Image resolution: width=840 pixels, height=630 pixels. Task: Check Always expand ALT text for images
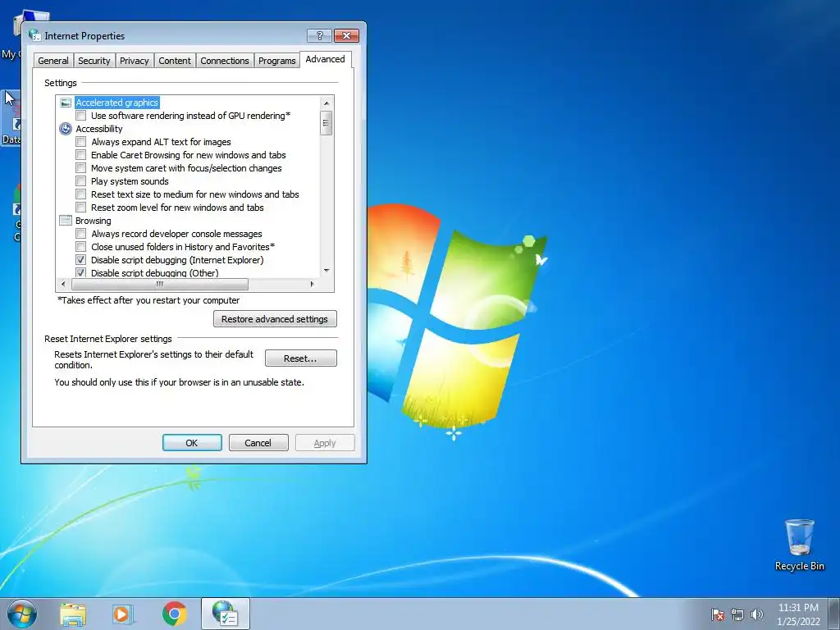point(81,142)
